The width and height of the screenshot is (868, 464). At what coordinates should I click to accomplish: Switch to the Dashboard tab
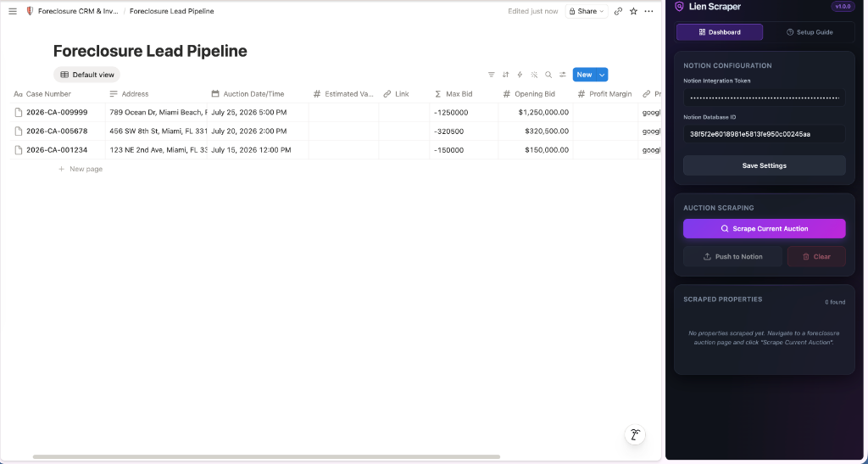click(720, 32)
